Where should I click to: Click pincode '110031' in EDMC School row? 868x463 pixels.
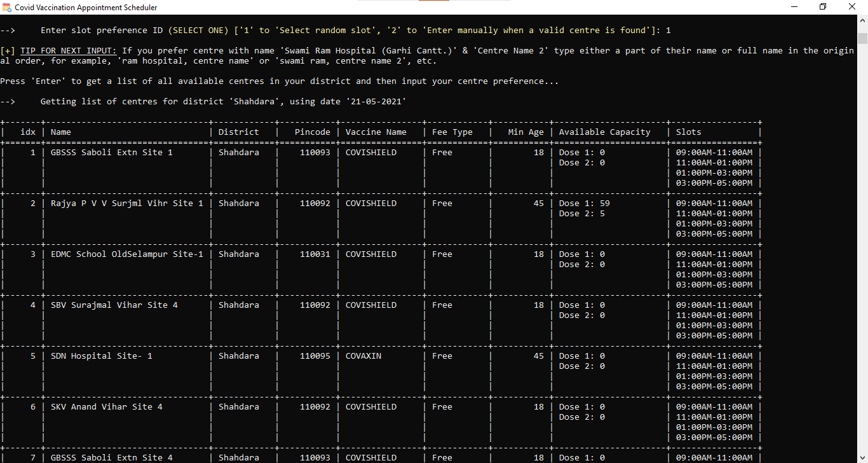tap(315, 254)
